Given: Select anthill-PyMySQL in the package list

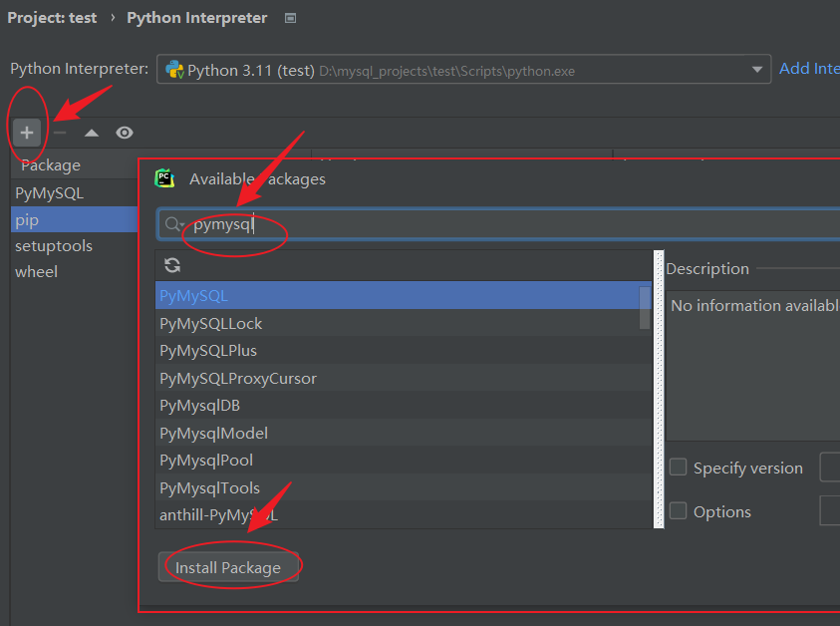Looking at the screenshot, I should [x=404, y=515].
